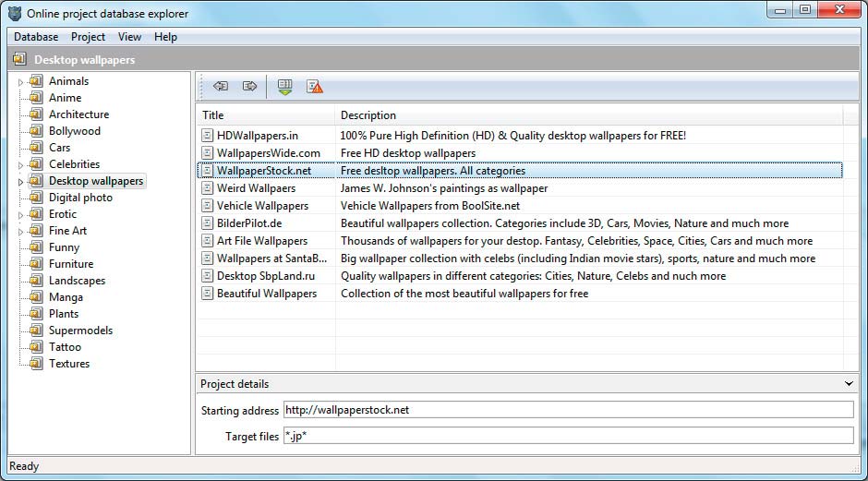
Task: Expand the Desktop wallpapers tree node
Action: (x=20, y=182)
